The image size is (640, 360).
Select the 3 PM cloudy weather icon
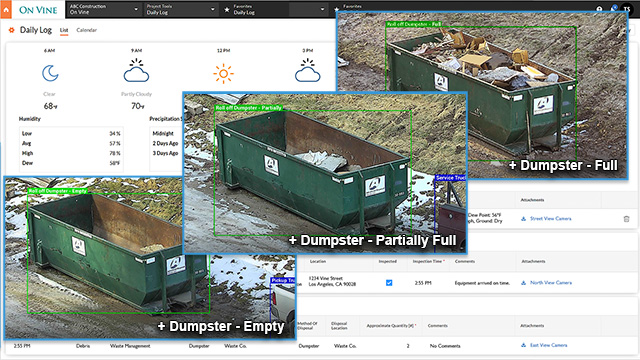coord(308,71)
